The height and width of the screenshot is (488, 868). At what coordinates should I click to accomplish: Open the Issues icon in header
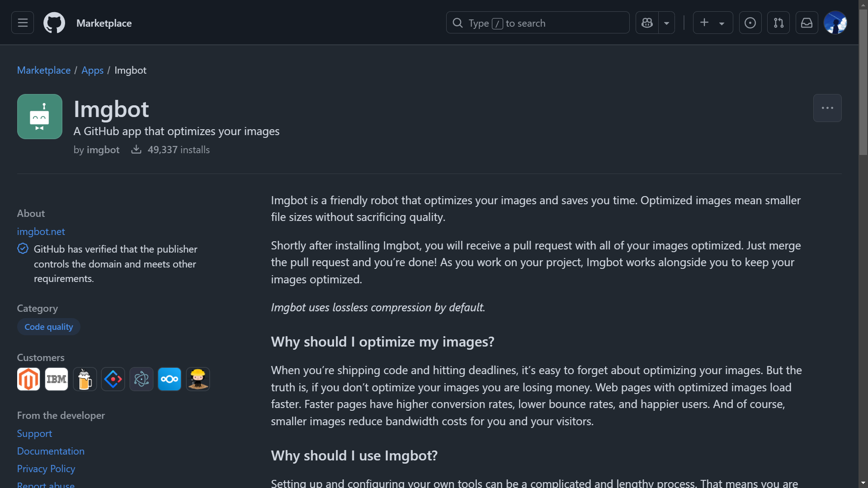(x=750, y=23)
